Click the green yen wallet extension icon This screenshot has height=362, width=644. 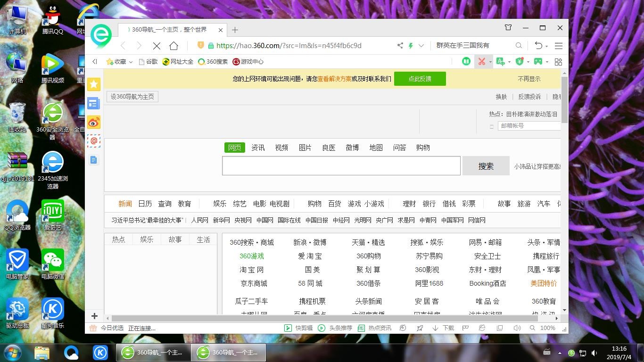pos(520,62)
